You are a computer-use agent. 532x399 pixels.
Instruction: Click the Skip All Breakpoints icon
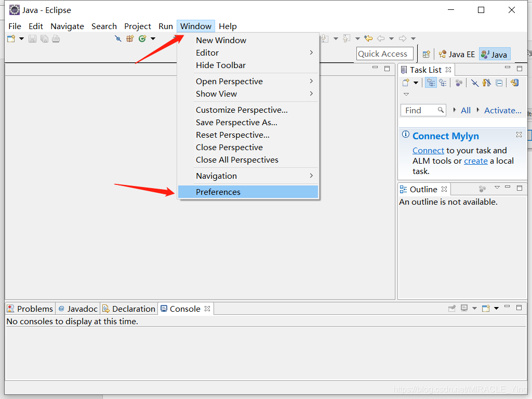tap(118, 38)
